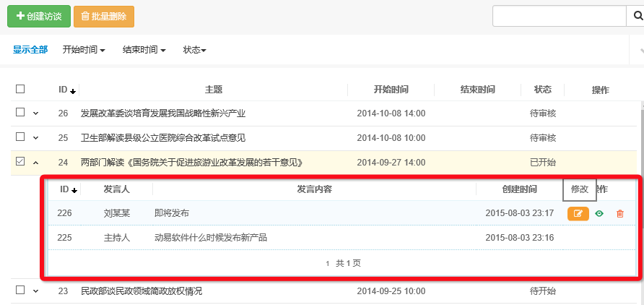Select the 显示全部 show all filter

(30, 50)
